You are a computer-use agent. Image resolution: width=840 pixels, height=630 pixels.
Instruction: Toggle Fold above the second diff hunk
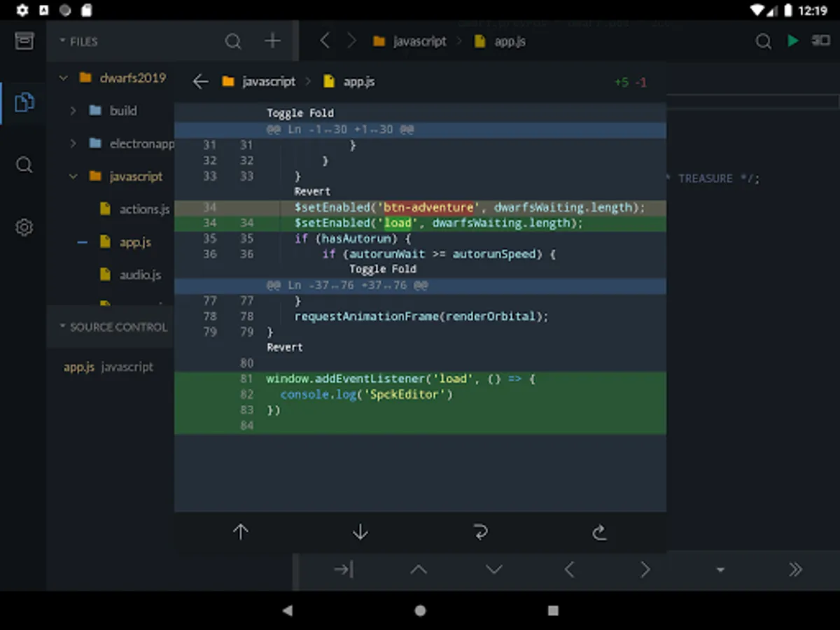coord(382,269)
